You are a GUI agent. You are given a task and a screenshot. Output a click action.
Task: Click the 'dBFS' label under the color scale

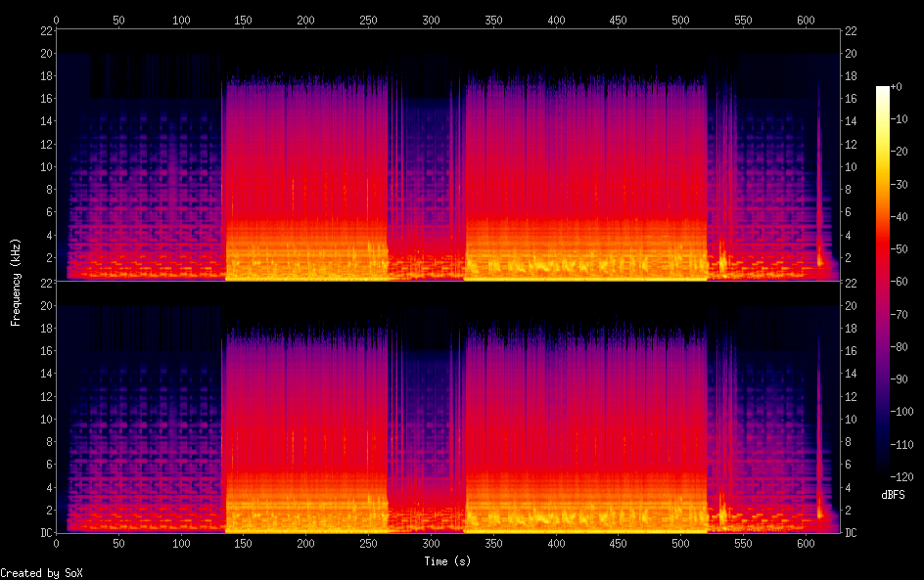893,495
